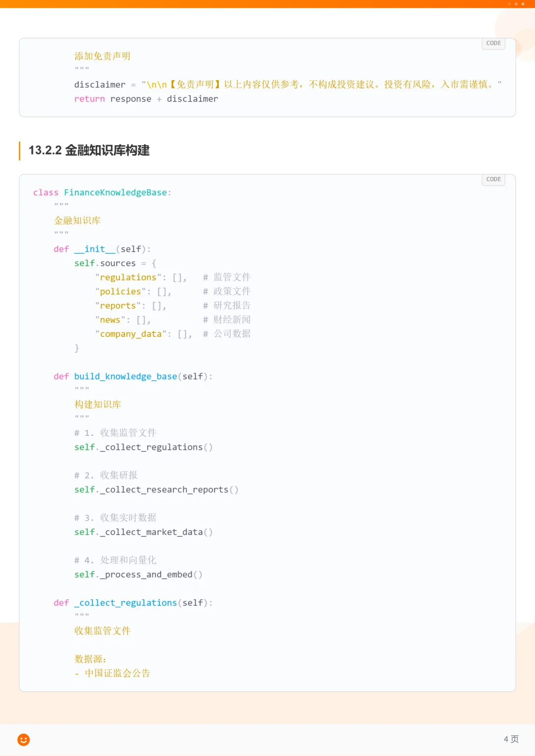Click the "policies" dictionary key
This screenshot has height=756, width=535.
pos(120,292)
